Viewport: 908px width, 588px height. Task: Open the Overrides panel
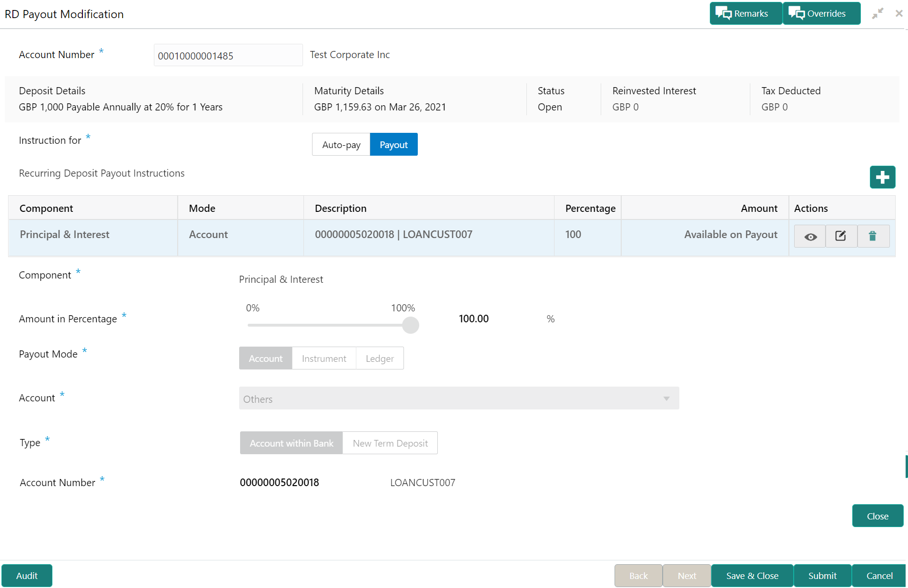click(x=821, y=13)
